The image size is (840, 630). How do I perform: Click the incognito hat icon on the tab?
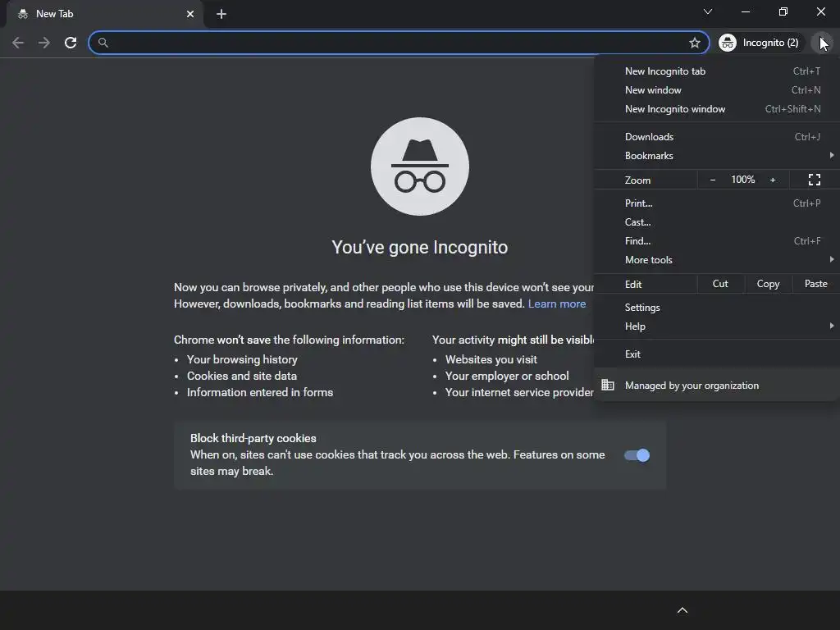pyautogui.click(x=22, y=14)
